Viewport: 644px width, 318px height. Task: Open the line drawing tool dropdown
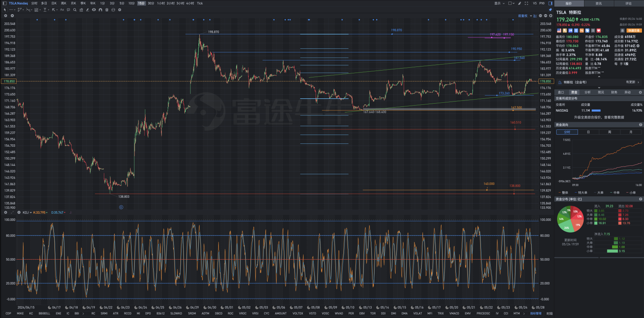coord(14,10)
